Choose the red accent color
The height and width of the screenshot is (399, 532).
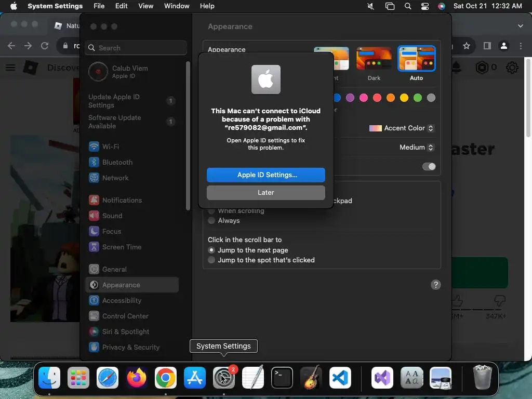click(x=377, y=98)
